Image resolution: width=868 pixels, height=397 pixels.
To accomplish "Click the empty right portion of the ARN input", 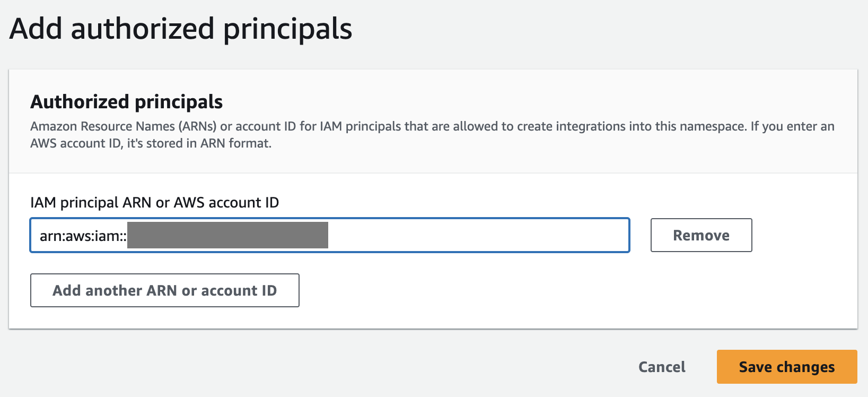I will (x=477, y=235).
